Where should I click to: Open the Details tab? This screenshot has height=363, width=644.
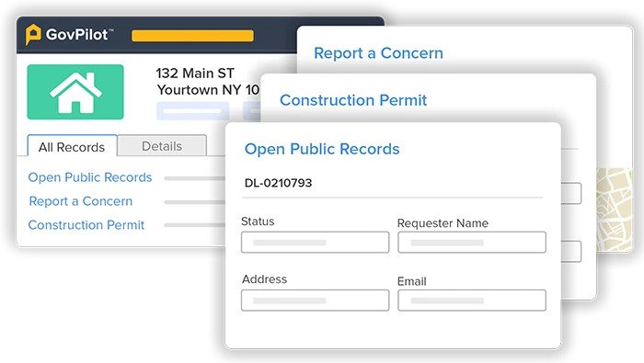tap(162, 146)
